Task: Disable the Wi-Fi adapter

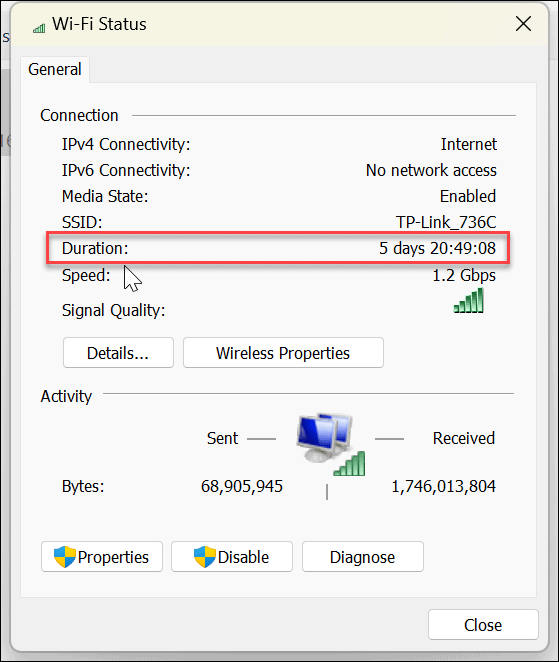Action: (x=232, y=556)
